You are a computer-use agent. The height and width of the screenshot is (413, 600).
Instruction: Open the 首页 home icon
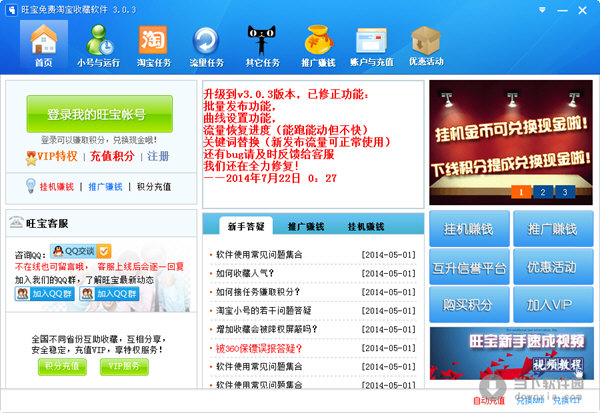click(44, 45)
